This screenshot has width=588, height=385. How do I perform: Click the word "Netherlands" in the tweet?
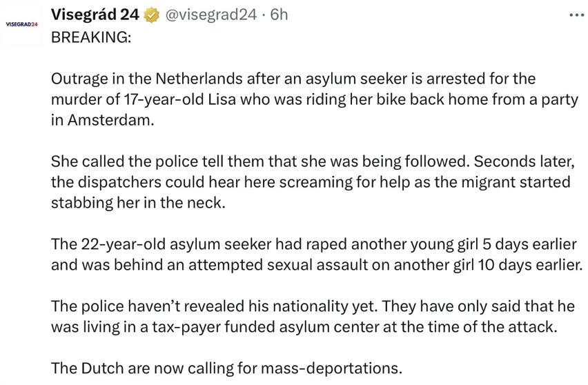point(199,79)
